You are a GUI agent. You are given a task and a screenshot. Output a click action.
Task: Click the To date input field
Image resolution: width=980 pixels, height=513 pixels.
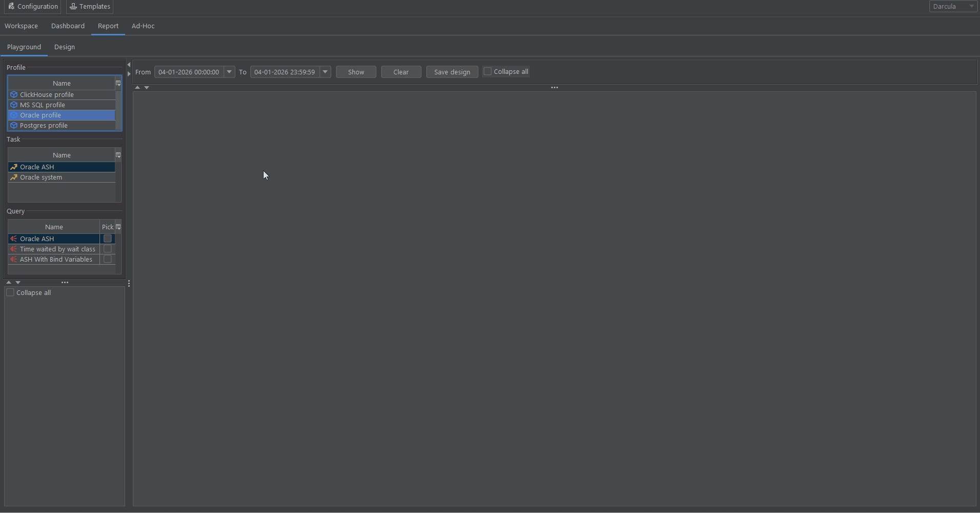(285, 72)
